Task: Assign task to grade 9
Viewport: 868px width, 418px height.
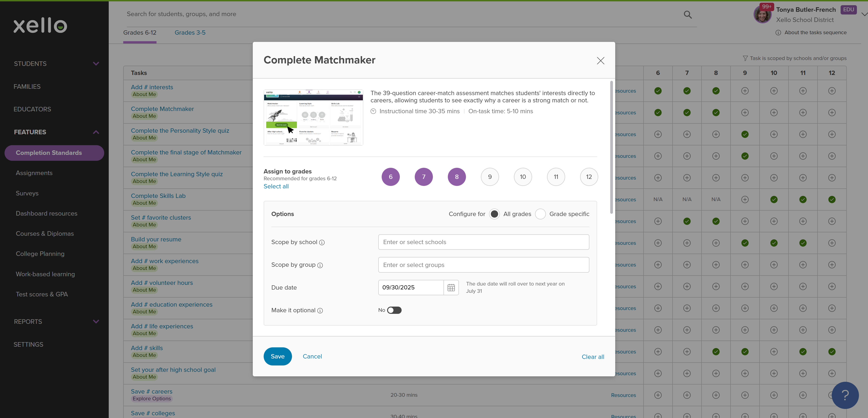Action: tap(489, 177)
